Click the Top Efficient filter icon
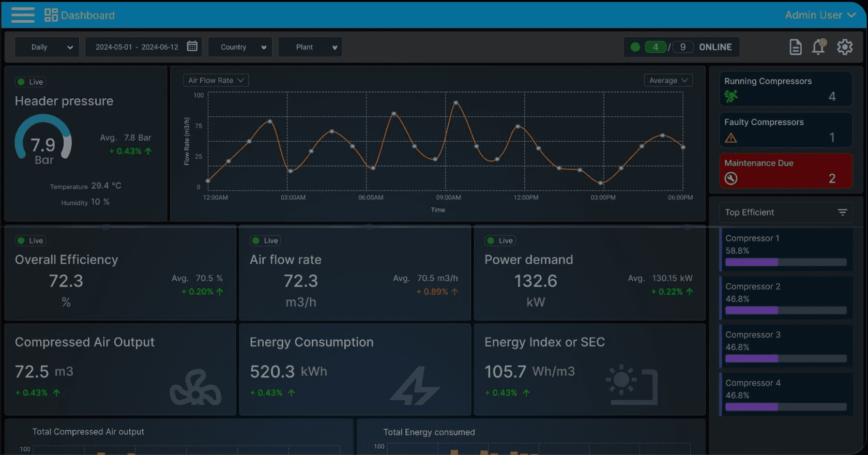This screenshot has height=455, width=868. (842, 213)
